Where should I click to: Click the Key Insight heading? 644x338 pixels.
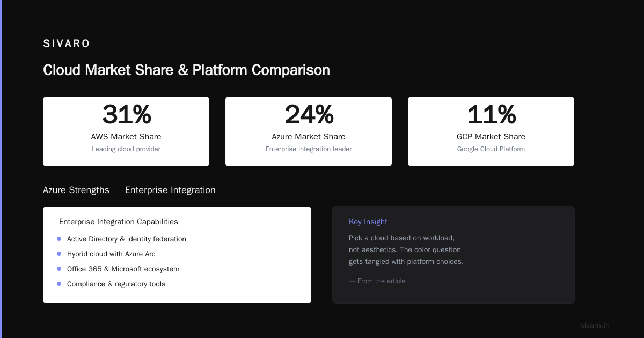click(x=368, y=222)
